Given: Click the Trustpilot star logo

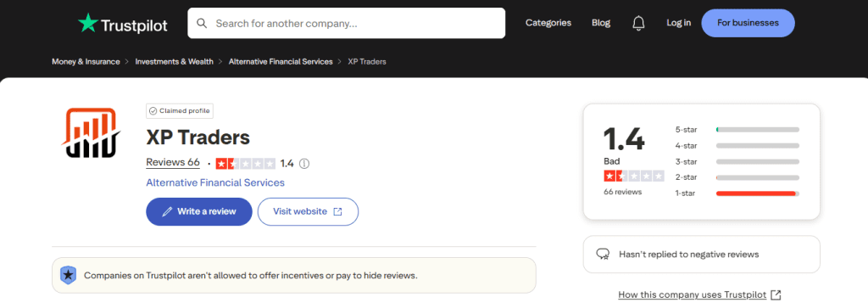Looking at the screenshot, I should (x=87, y=24).
